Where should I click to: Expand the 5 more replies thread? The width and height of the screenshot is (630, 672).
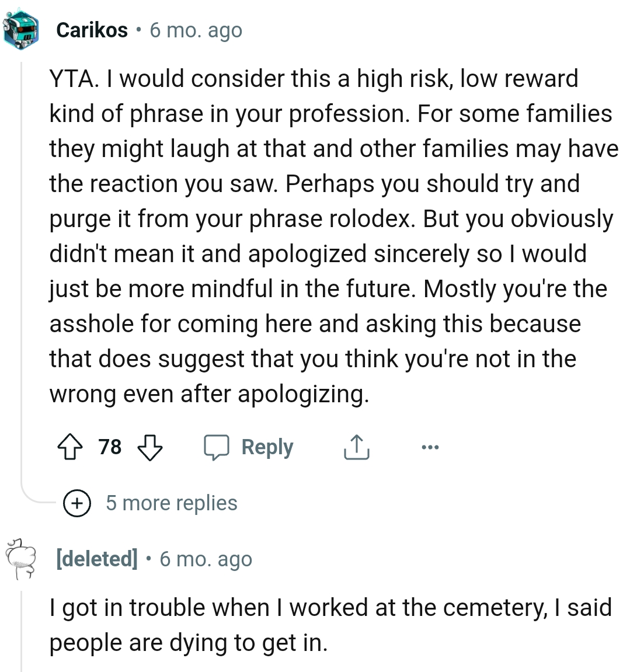coord(171,503)
